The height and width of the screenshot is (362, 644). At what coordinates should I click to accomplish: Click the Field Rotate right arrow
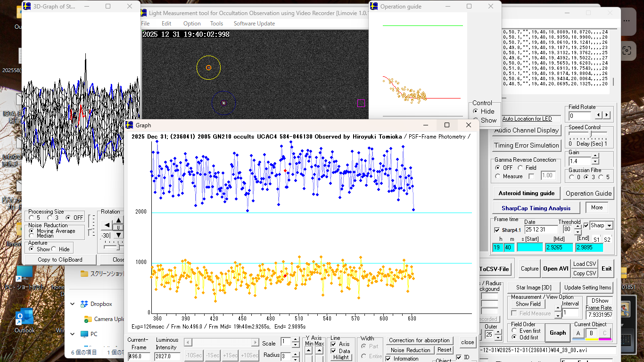pyautogui.click(x=607, y=115)
